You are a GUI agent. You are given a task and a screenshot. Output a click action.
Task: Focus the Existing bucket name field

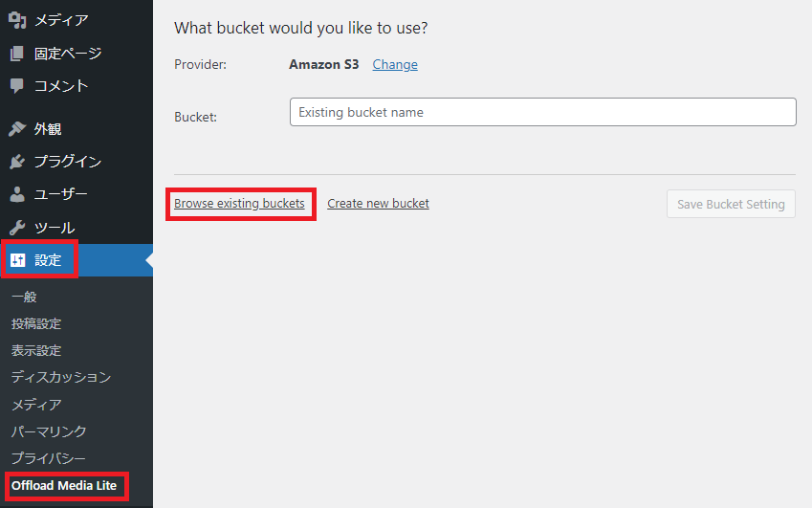tap(542, 112)
